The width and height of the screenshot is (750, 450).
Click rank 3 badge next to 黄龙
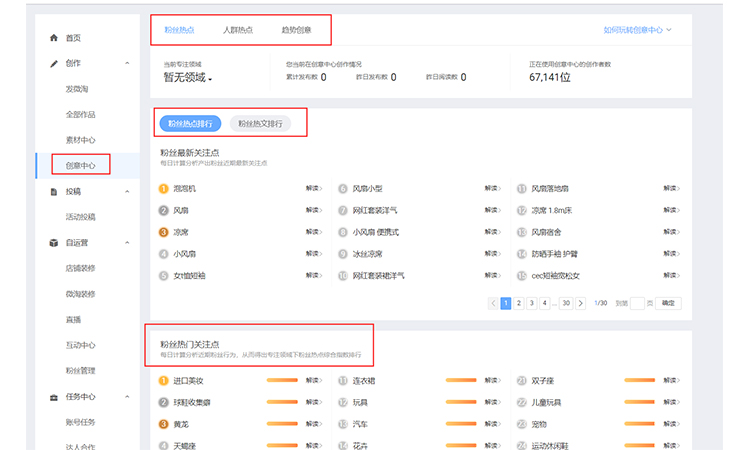coord(164,424)
